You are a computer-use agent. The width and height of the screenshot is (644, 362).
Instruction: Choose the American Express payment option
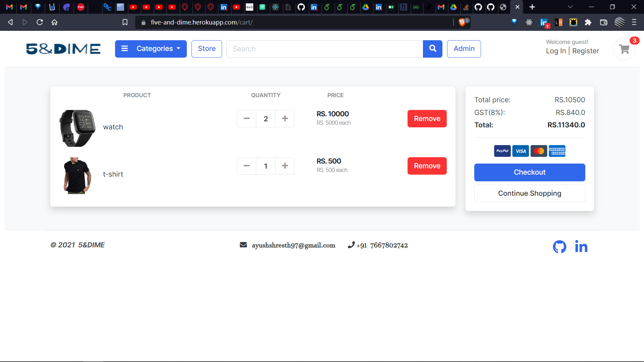[x=557, y=151]
